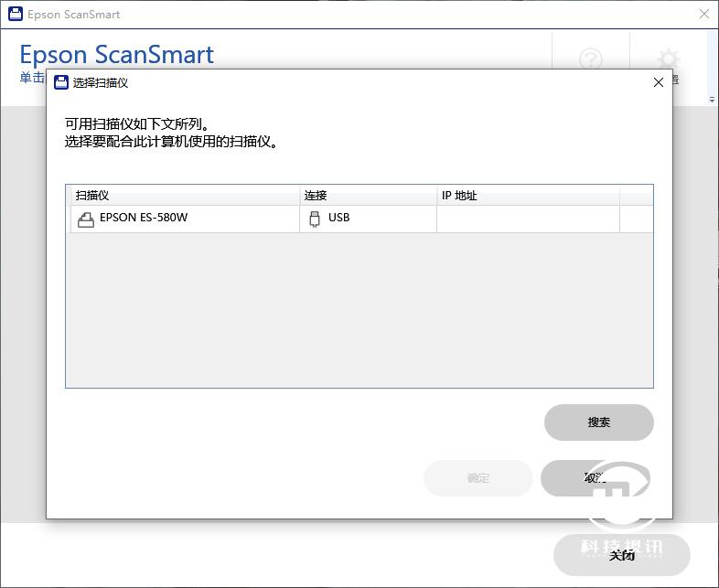Viewport: 719px width, 588px height.
Task: Open settings via the gear icon
Action: click(669, 59)
